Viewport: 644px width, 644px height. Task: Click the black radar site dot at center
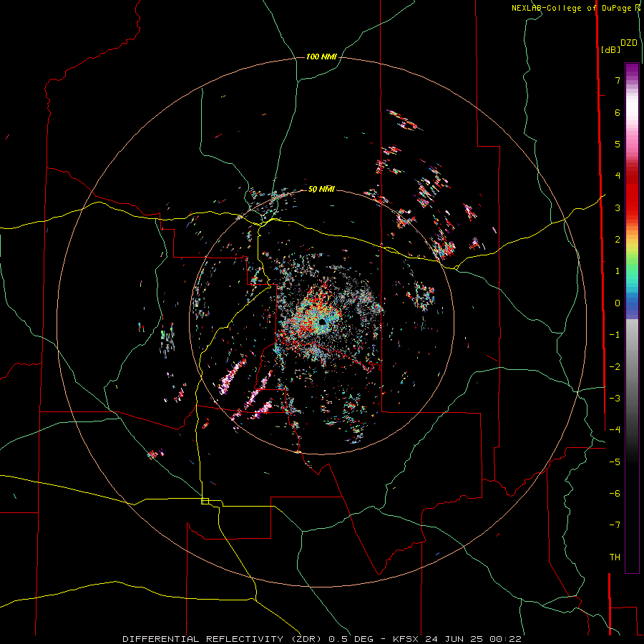321,321
